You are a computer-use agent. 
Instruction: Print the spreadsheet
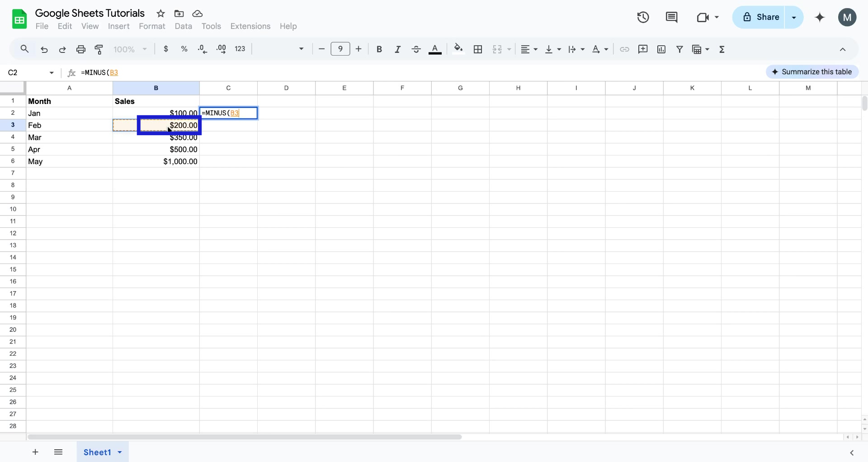(x=81, y=49)
